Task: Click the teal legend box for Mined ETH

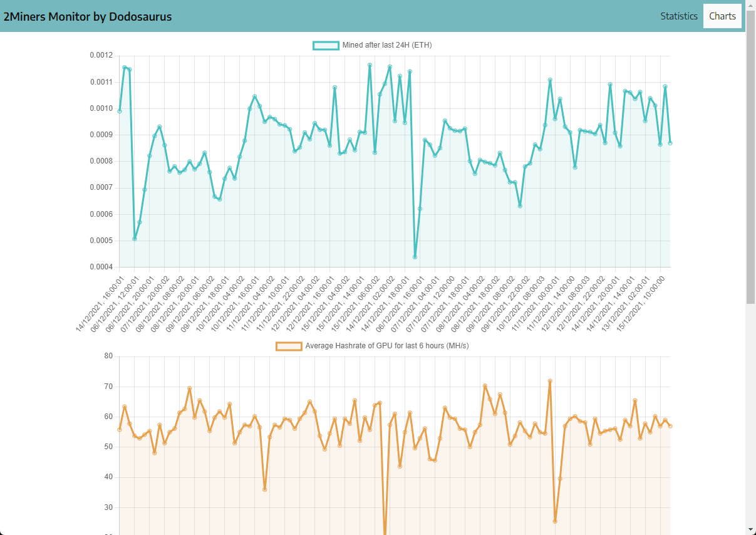Action: click(x=326, y=45)
